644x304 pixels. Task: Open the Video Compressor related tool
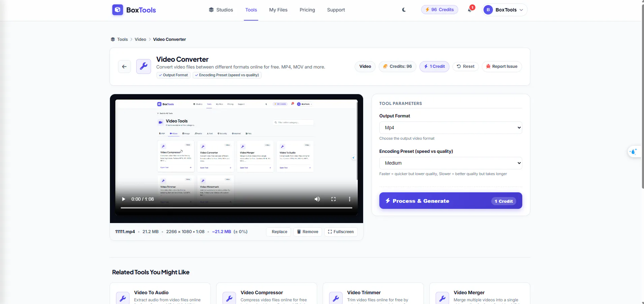click(267, 294)
